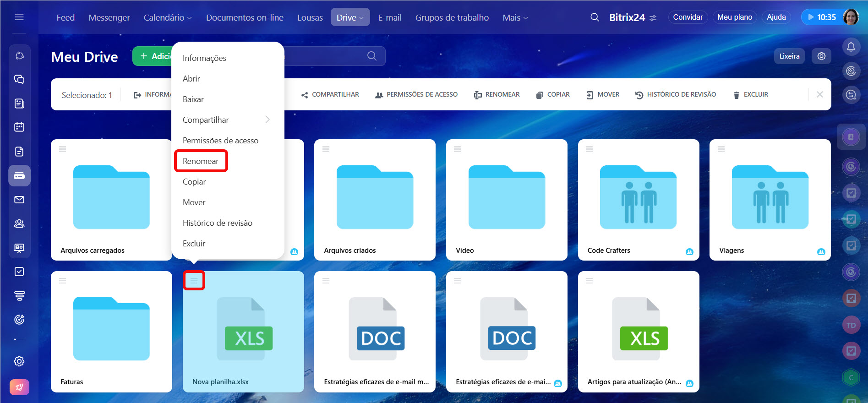Open Drive settings gear icon

[821, 56]
